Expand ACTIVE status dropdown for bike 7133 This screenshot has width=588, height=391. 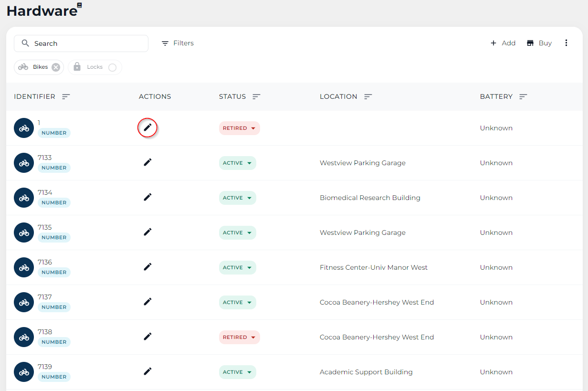click(x=238, y=163)
